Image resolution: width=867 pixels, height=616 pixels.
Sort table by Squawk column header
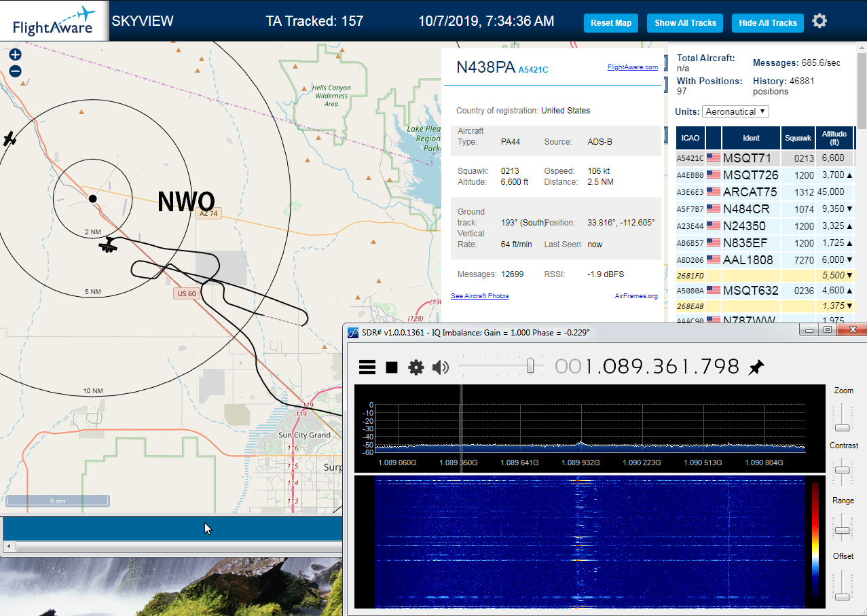point(798,138)
